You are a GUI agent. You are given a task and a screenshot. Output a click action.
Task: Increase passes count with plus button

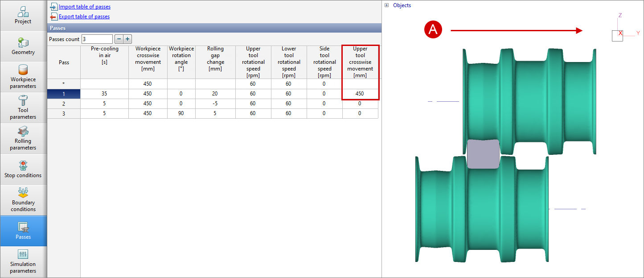click(127, 39)
